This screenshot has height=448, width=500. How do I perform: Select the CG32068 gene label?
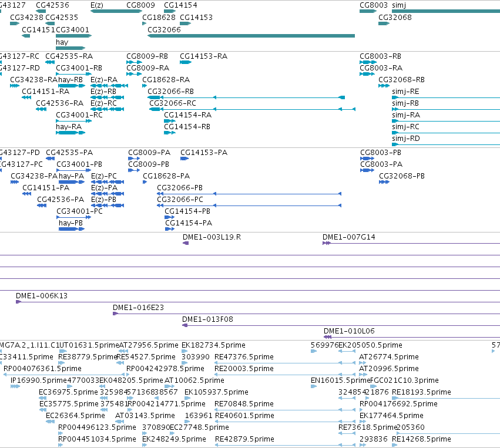[x=395, y=17]
